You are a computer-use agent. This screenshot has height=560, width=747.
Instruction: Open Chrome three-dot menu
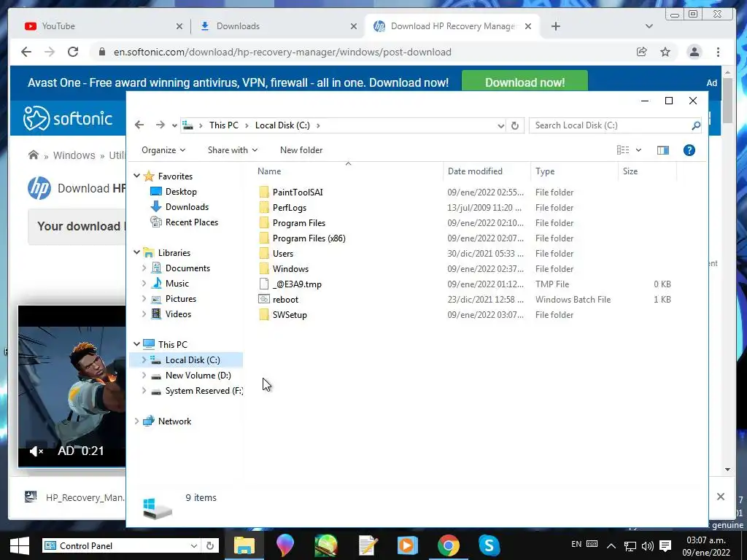(x=718, y=52)
